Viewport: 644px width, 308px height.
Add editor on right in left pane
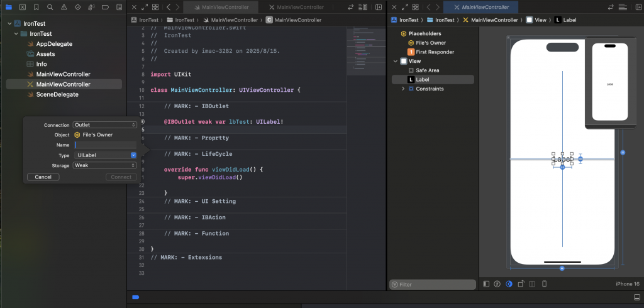(378, 7)
